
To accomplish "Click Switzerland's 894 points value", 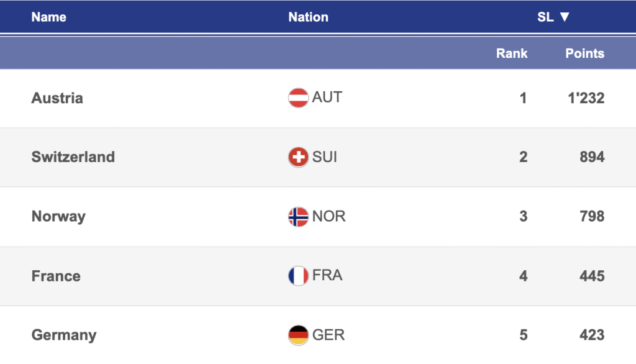I will (x=592, y=157).
